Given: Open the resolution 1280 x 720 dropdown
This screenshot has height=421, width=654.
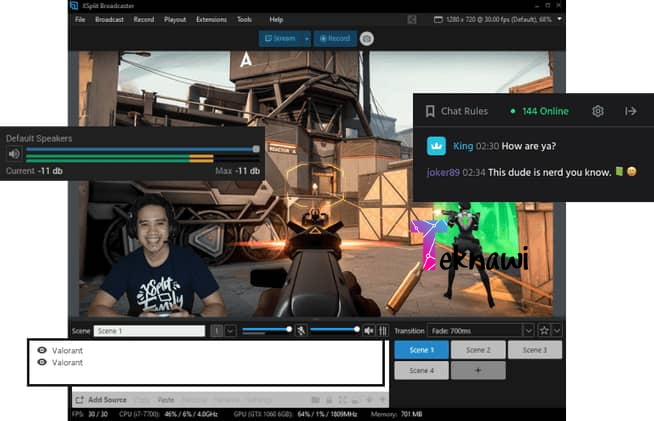Looking at the screenshot, I should coord(498,20).
